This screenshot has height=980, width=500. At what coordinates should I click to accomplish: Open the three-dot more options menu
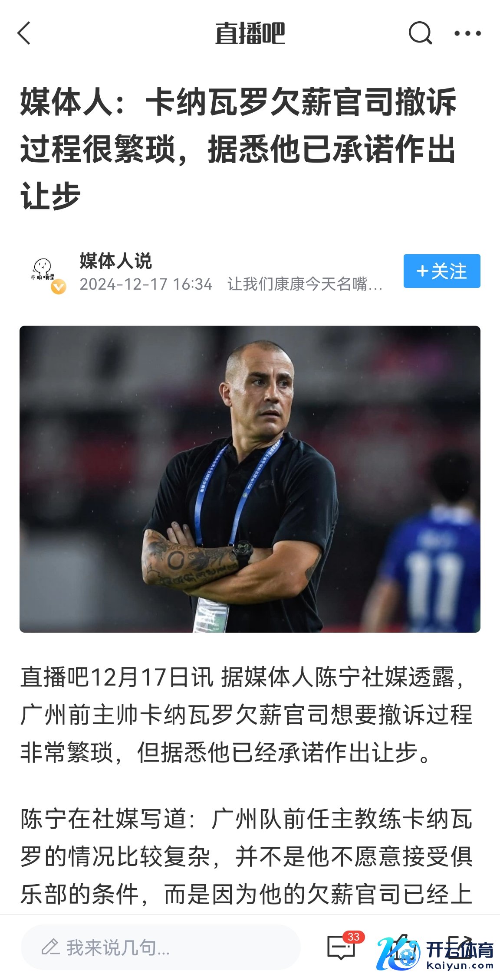click(467, 33)
